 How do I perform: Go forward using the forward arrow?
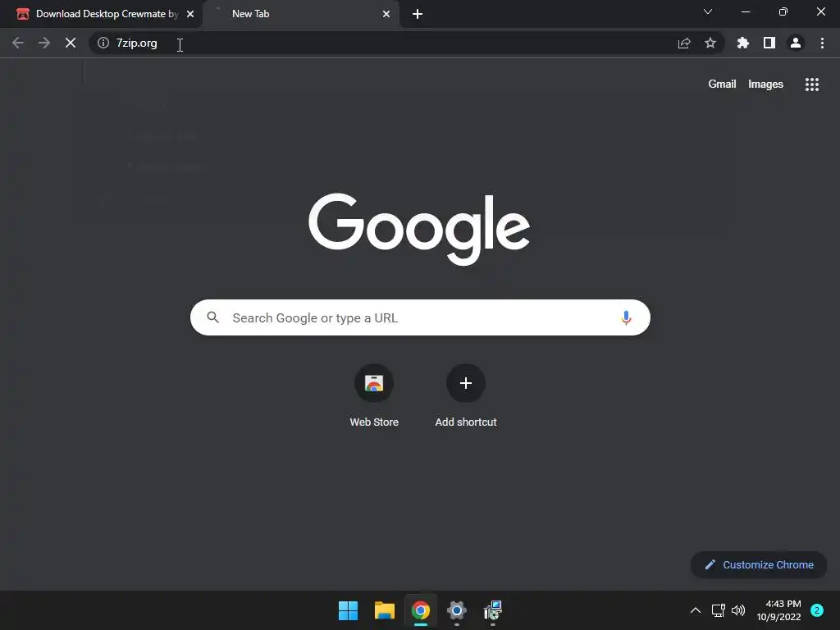coord(44,43)
